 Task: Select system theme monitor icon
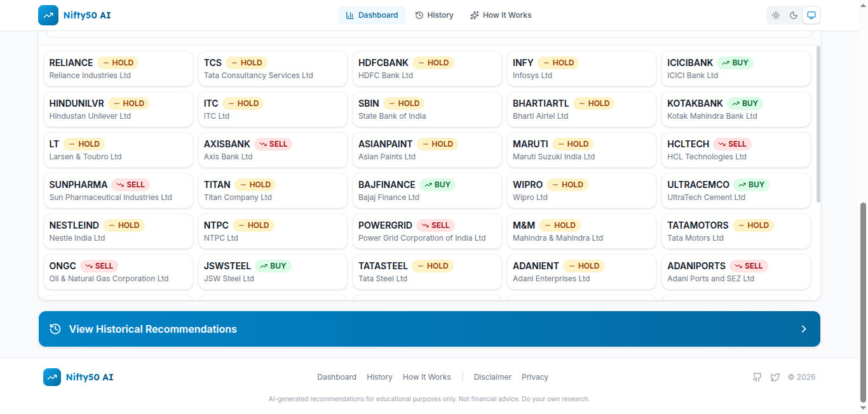tap(811, 15)
